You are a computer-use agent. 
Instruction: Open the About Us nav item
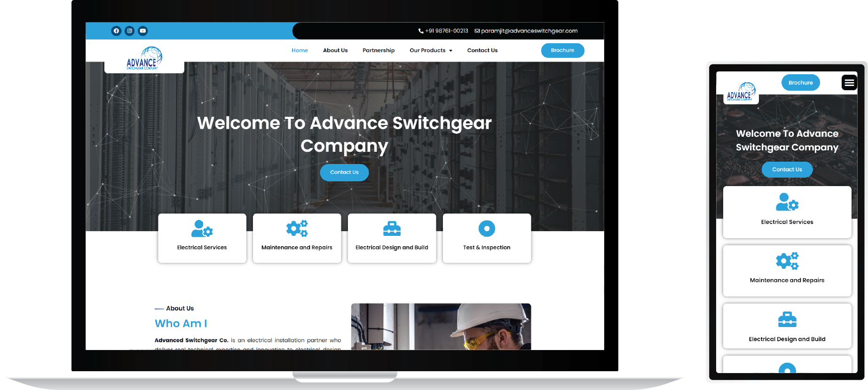(335, 50)
